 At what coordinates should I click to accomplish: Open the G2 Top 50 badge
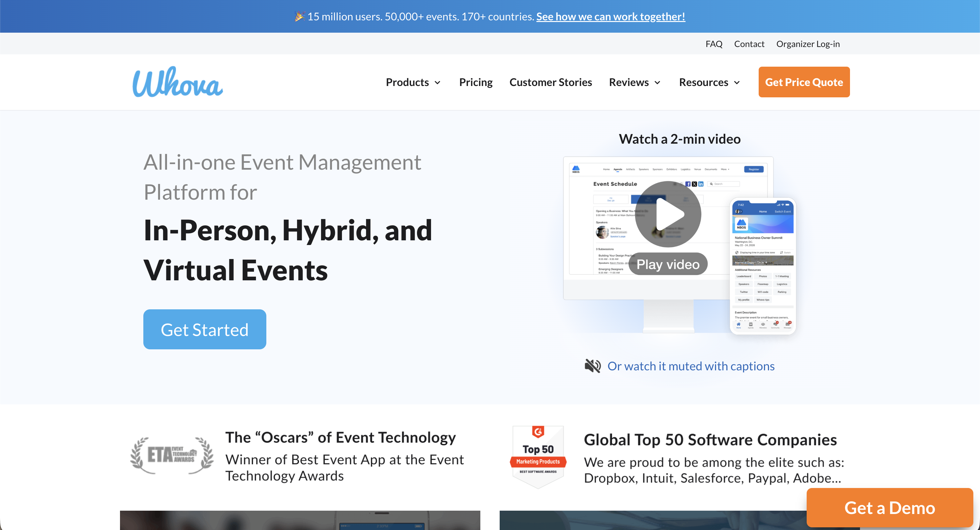(x=538, y=457)
